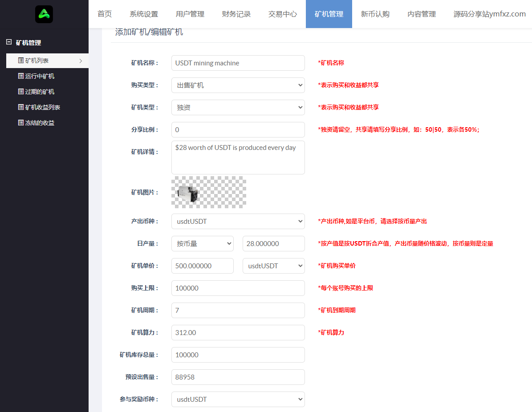Open the 按币量 daily output dropdown

(x=202, y=243)
